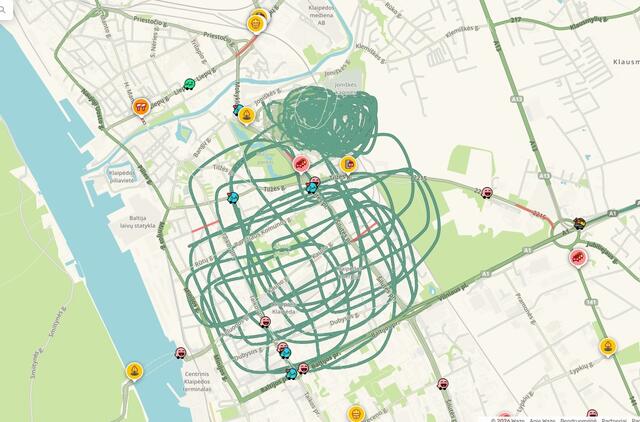This screenshot has width=640, height=422.
Task: Click the blue Wazer on Tilžės g. west
Action: tap(233, 198)
